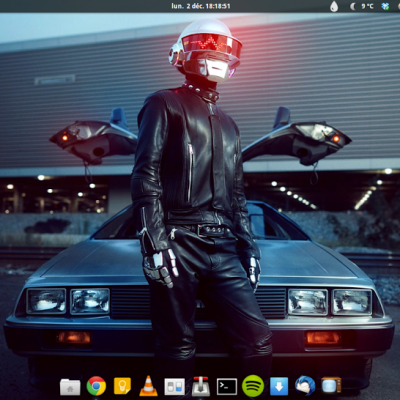Click empty top panel area left of date

click(x=83, y=6)
